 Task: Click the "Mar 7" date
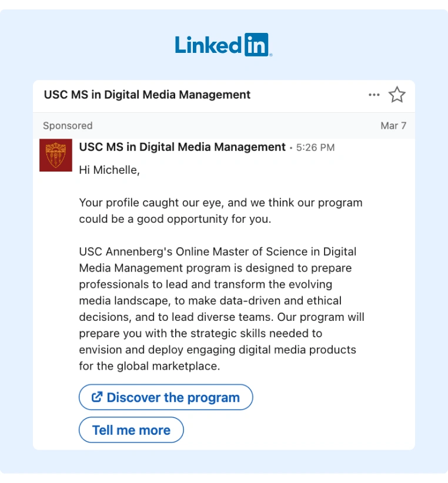pos(393,126)
